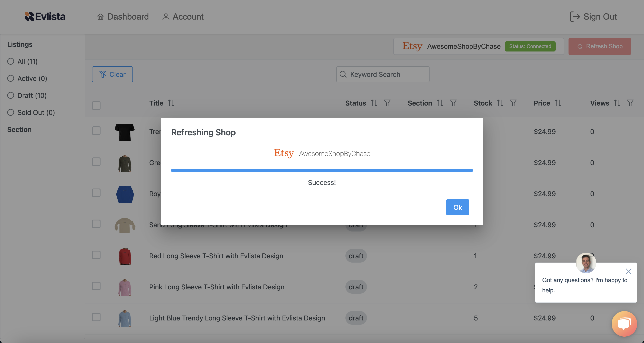Check the royal blue shirt row checkbox
The image size is (644, 343).
96,193
